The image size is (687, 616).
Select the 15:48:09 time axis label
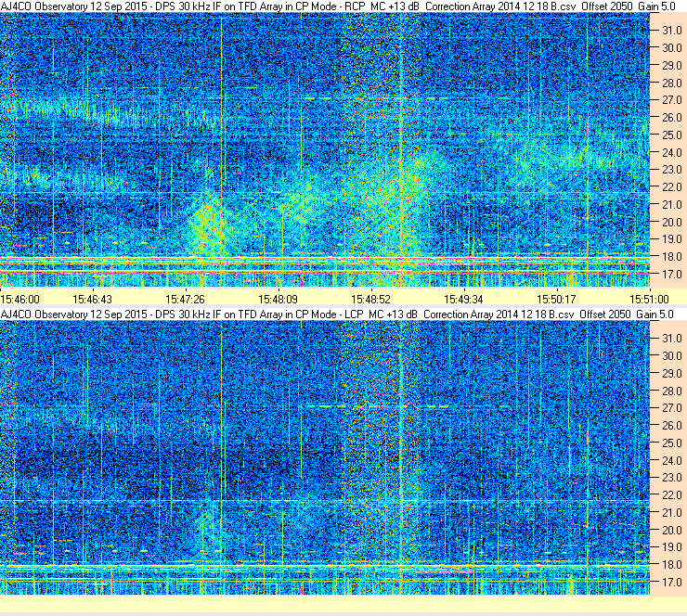click(278, 300)
